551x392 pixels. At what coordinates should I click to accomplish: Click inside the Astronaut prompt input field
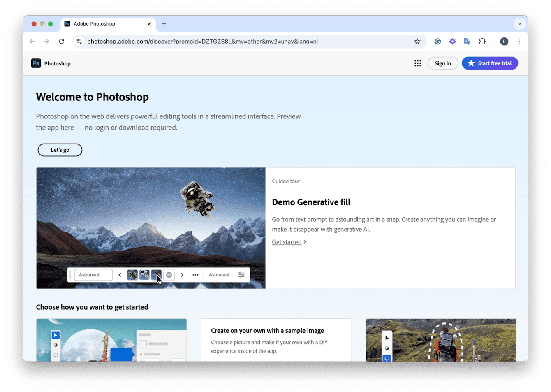point(93,274)
